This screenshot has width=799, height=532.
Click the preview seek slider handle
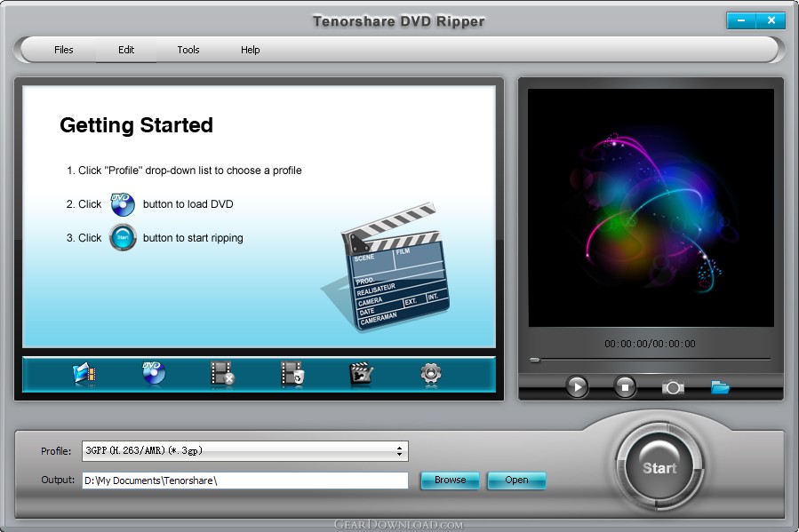pos(534,360)
